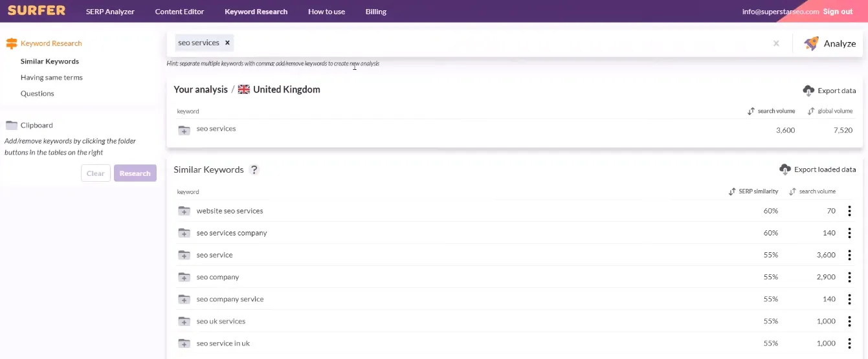The height and width of the screenshot is (359, 868).
Task: Open three-dot menu for 'website seo services'
Action: pyautogui.click(x=849, y=211)
